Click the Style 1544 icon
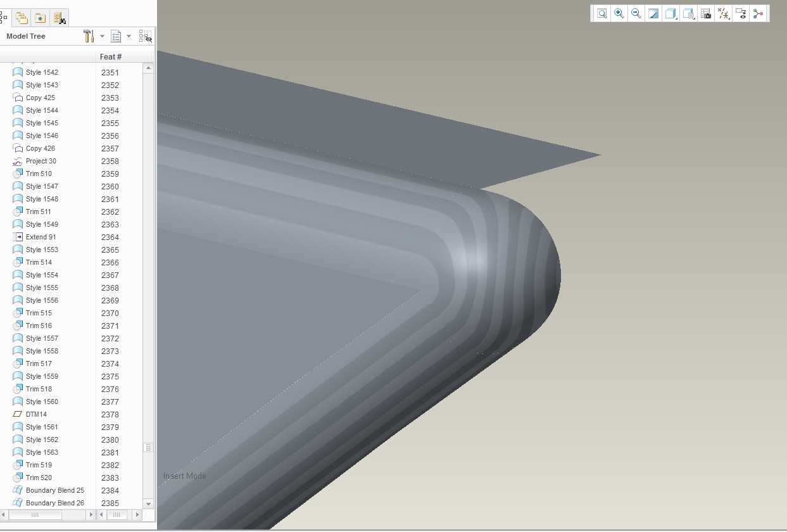Image resolution: width=787 pixels, height=532 pixels. click(18, 110)
